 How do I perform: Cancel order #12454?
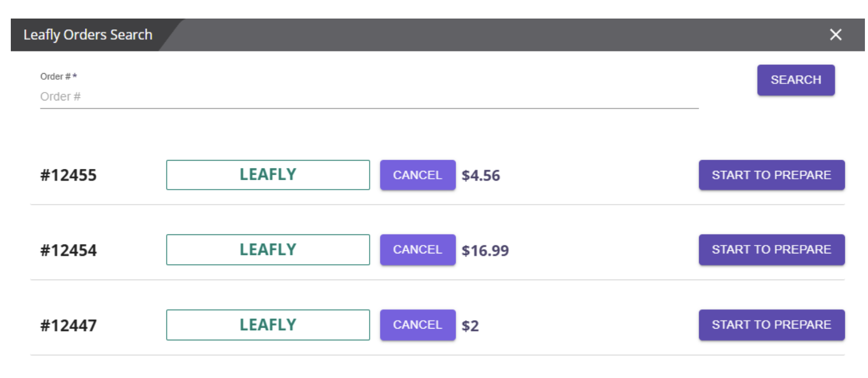418,250
